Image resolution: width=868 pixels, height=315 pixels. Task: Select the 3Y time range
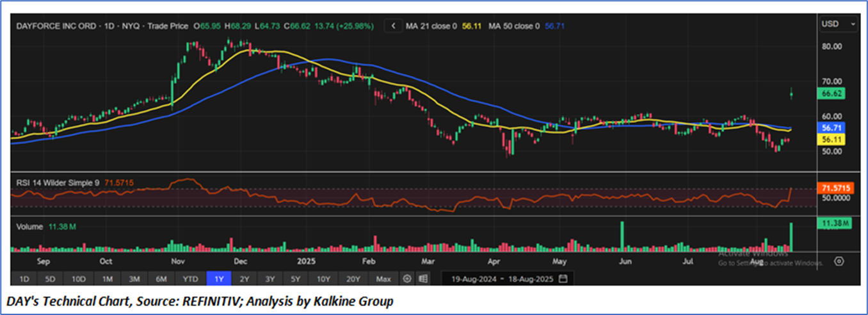point(271,279)
